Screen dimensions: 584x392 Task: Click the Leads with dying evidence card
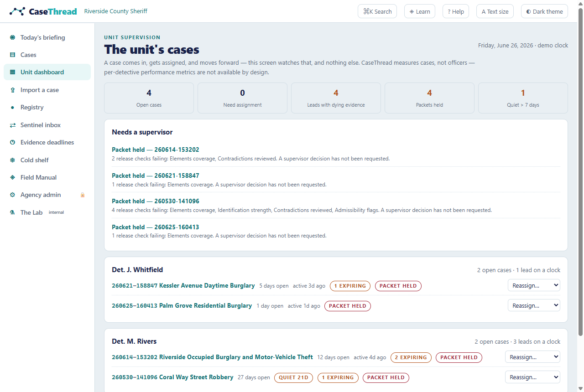[336, 98]
